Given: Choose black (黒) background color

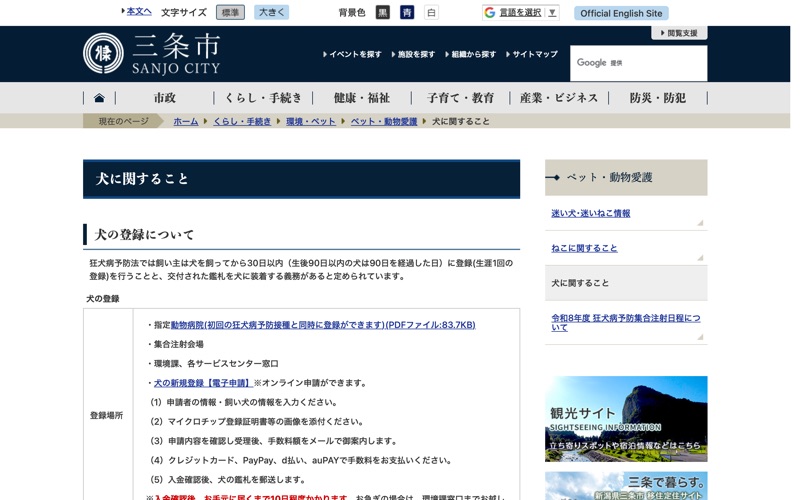Looking at the screenshot, I should 383,13.
